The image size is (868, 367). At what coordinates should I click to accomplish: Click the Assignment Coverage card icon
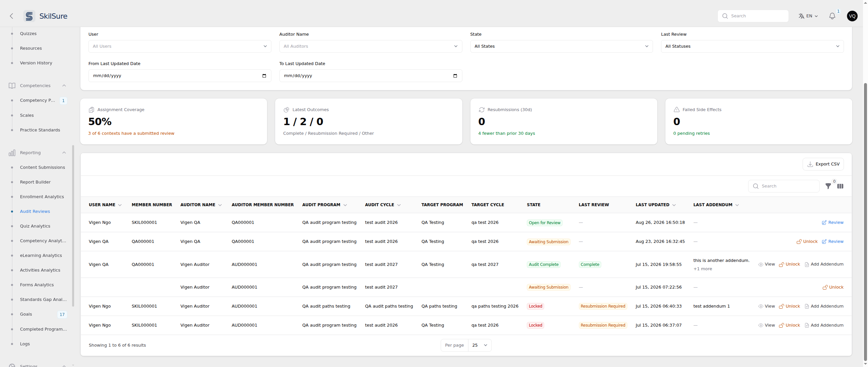coord(91,110)
